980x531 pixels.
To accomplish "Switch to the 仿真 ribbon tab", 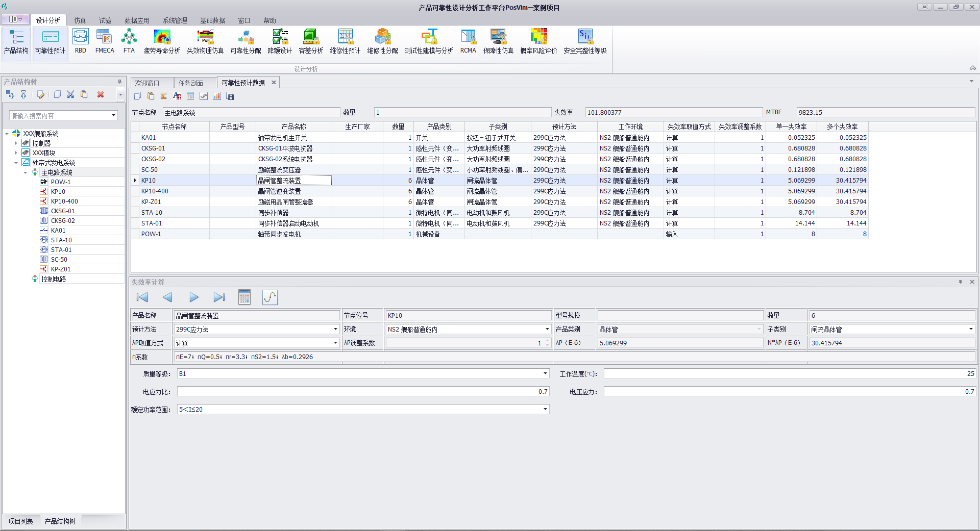I will (80, 20).
